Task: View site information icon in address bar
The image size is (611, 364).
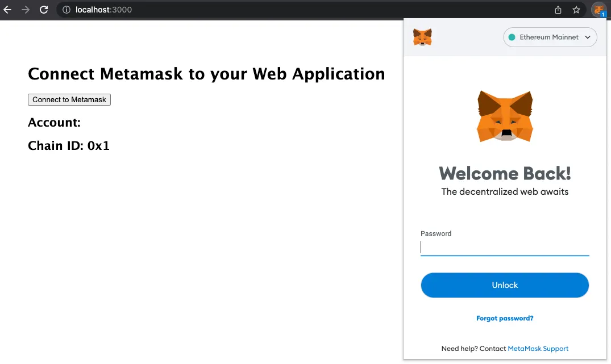Action: click(x=66, y=10)
